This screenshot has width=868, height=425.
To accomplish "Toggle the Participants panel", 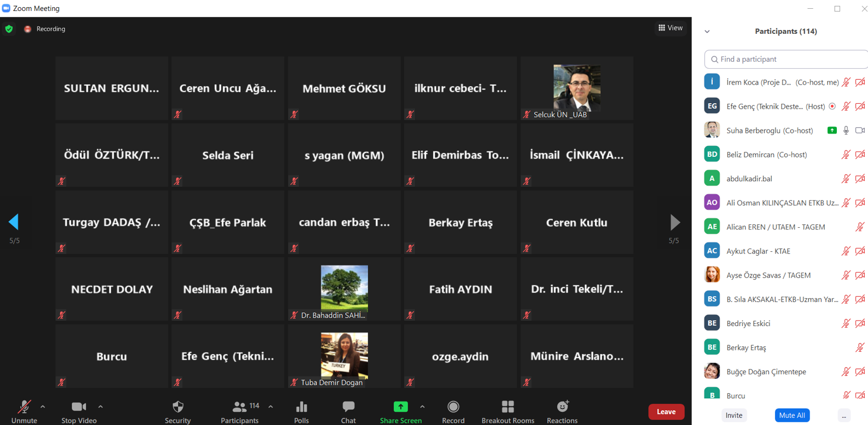I will pyautogui.click(x=239, y=411).
